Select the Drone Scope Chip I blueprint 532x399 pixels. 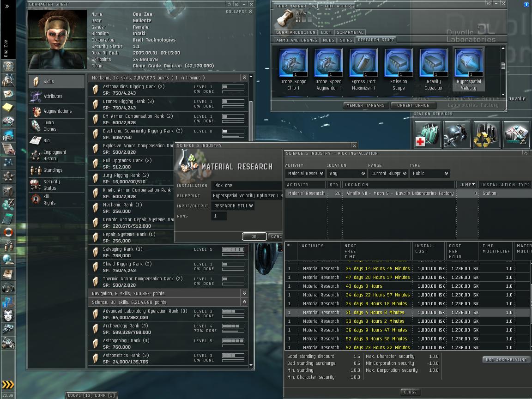tap(293, 70)
